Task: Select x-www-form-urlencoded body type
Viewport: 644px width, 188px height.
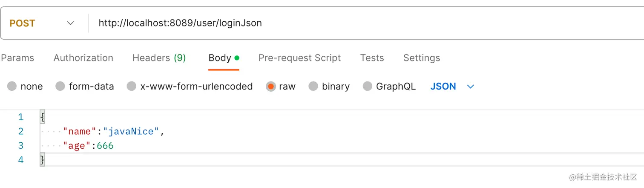Action: [x=132, y=87]
